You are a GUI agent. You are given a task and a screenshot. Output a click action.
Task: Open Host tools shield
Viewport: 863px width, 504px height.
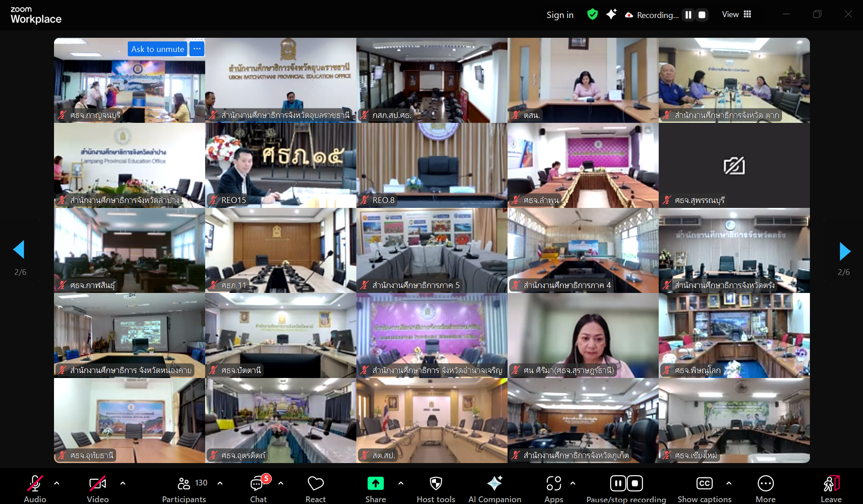(436, 489)
